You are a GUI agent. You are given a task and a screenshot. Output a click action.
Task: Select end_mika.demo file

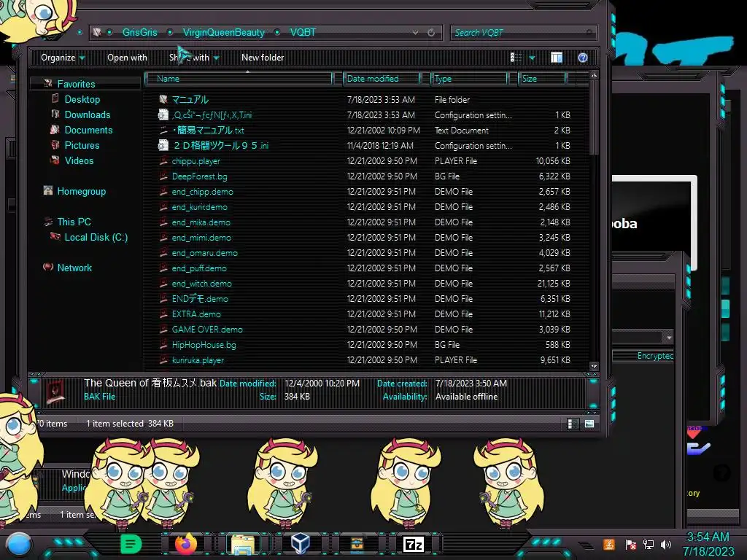click(201, 222)
